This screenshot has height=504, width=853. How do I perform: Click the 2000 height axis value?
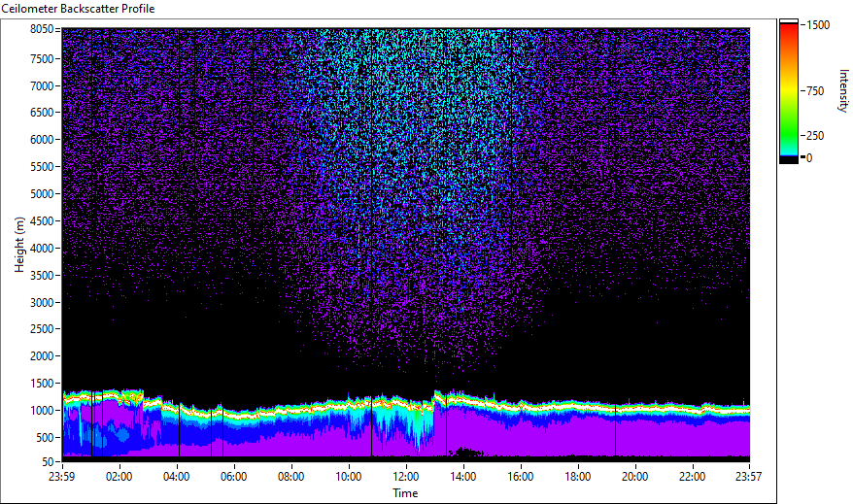[x=42, y=356]
